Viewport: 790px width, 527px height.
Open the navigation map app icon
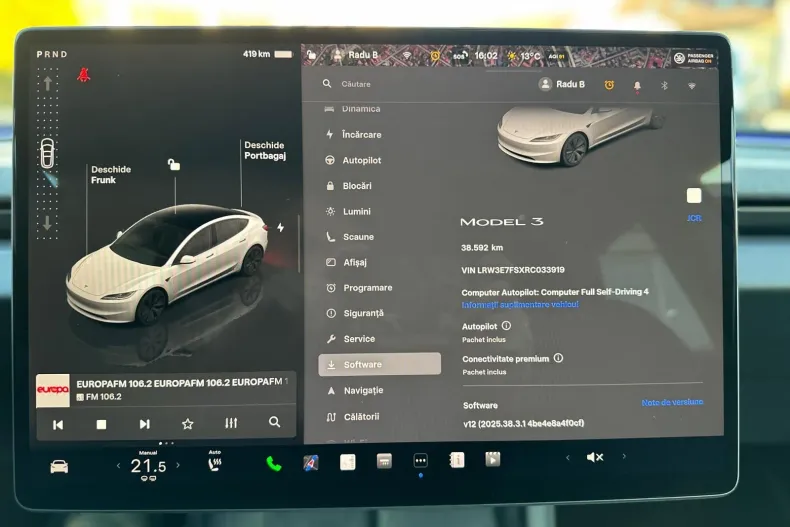(x=311, y=463)
